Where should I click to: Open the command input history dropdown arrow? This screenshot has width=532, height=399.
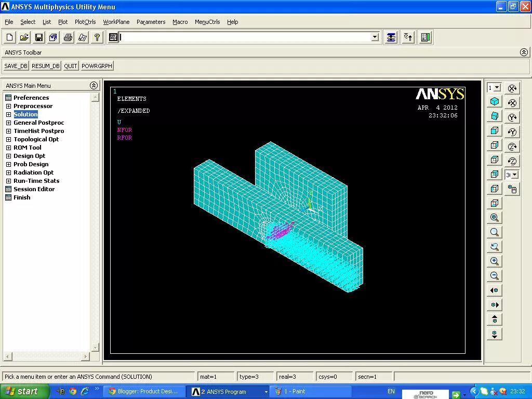coord(375,37)
